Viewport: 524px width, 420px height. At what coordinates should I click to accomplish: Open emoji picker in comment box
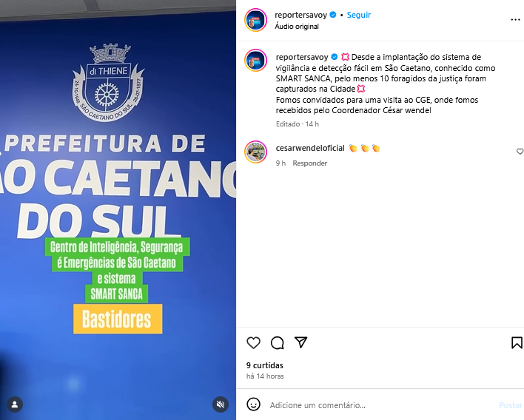(253, 404)
